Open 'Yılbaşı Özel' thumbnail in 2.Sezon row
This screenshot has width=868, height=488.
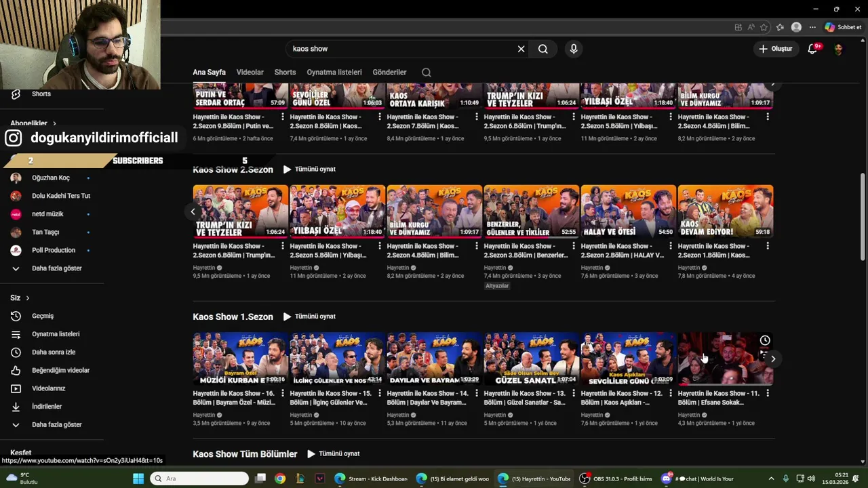pos(338,211)
